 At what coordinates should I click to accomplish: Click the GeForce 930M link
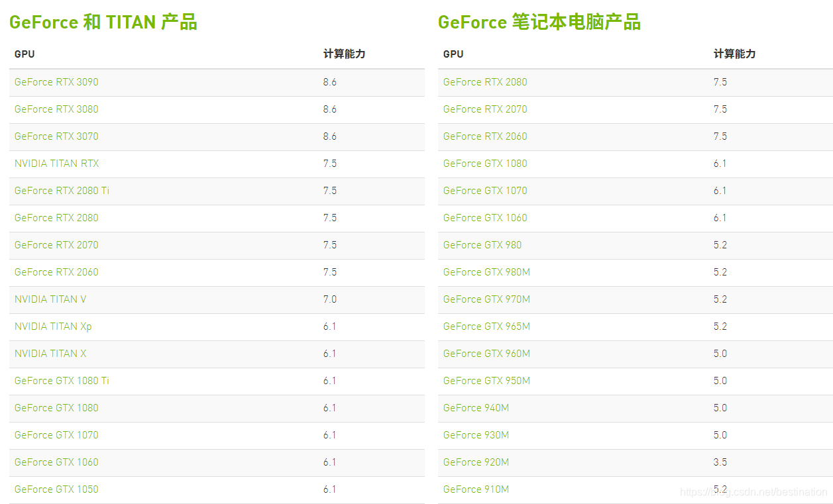(x=476, y=435)
